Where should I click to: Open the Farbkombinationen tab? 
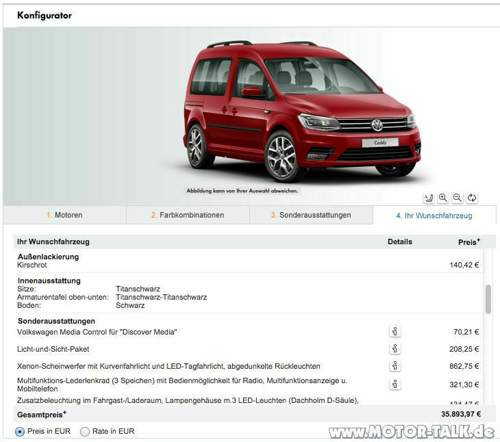tap(188, 215)
